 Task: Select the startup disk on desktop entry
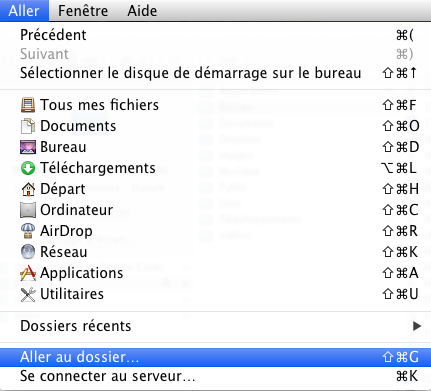pyautogui.click(x=215, y=73)
